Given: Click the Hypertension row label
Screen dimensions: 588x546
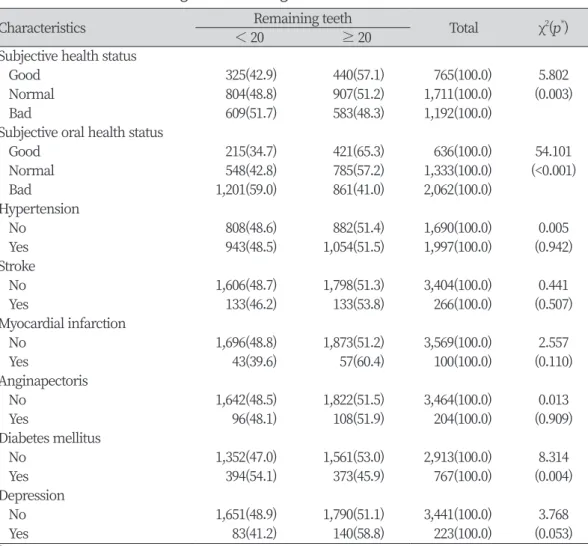Looking at the screenshot, I should [x=39, y=209].
